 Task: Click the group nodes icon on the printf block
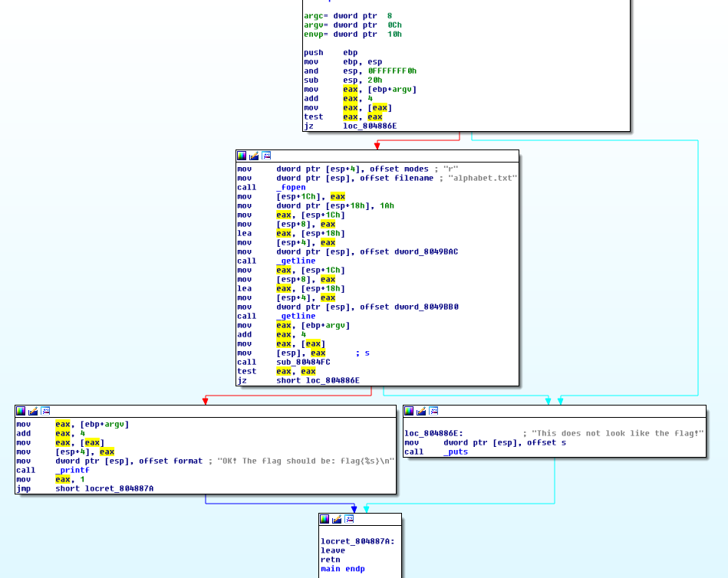coord(45,411)
